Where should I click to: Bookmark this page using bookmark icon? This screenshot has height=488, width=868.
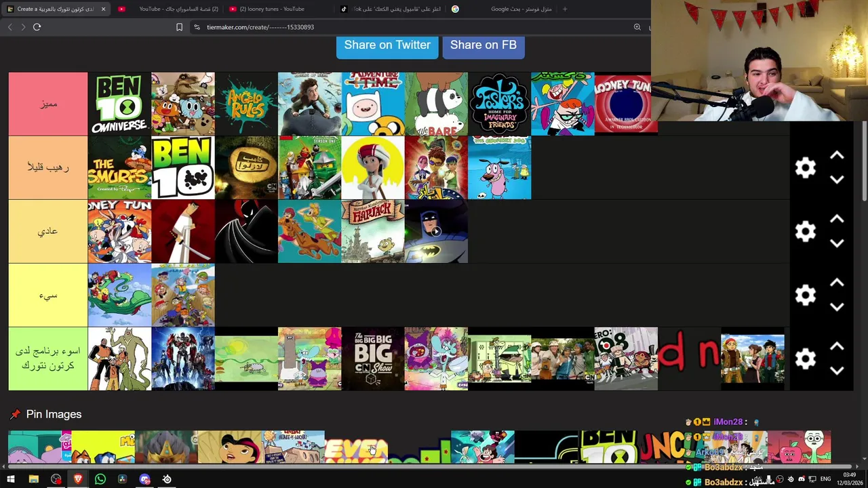(179, 27)
